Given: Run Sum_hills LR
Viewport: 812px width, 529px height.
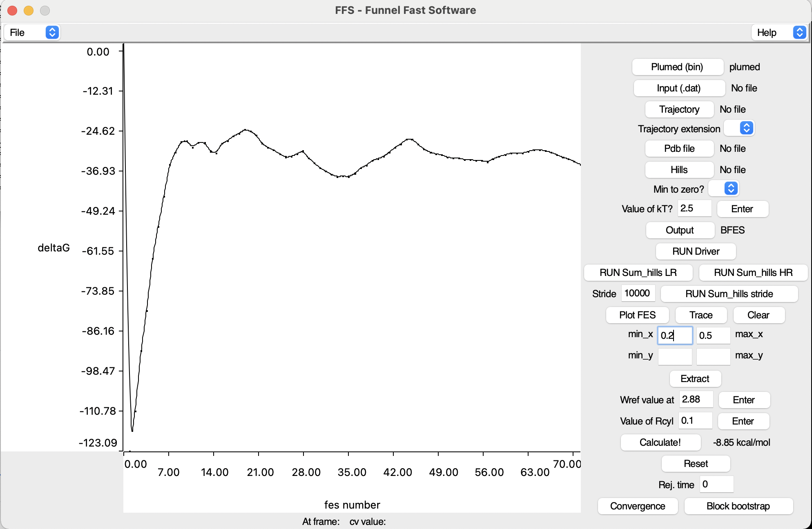Looking at the screenshot, I should tap(638, 273).
